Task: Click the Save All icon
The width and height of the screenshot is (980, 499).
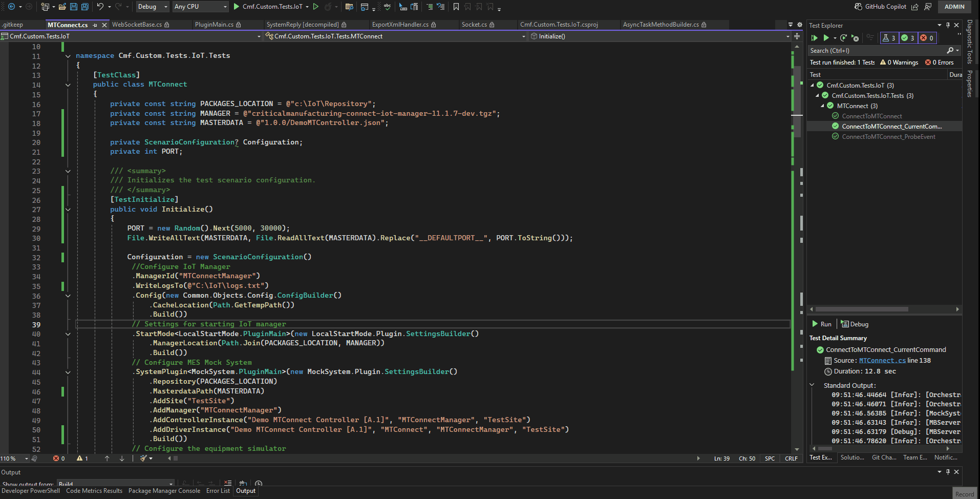Action: (x=85, y=7)
